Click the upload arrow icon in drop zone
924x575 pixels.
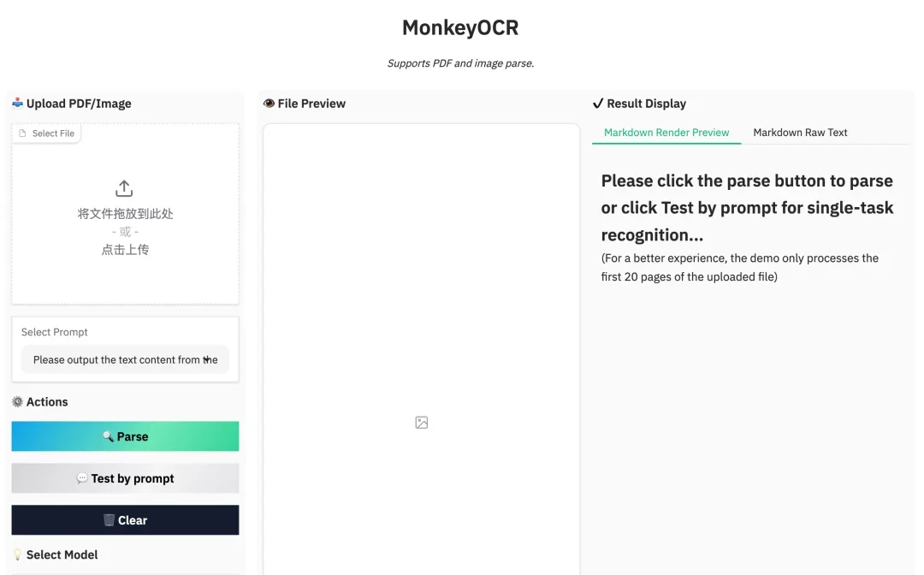124,188
